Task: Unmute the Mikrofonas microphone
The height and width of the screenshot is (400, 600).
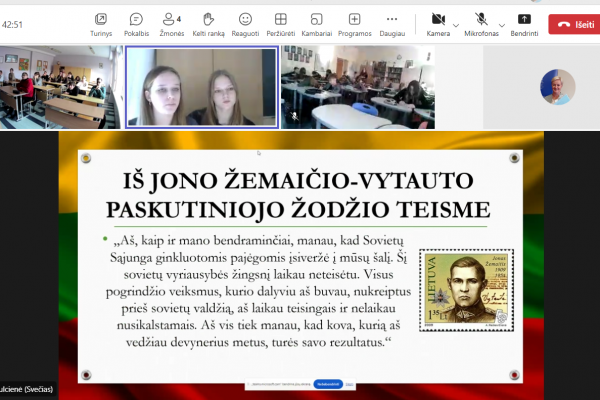Action: tap(481, 25)
